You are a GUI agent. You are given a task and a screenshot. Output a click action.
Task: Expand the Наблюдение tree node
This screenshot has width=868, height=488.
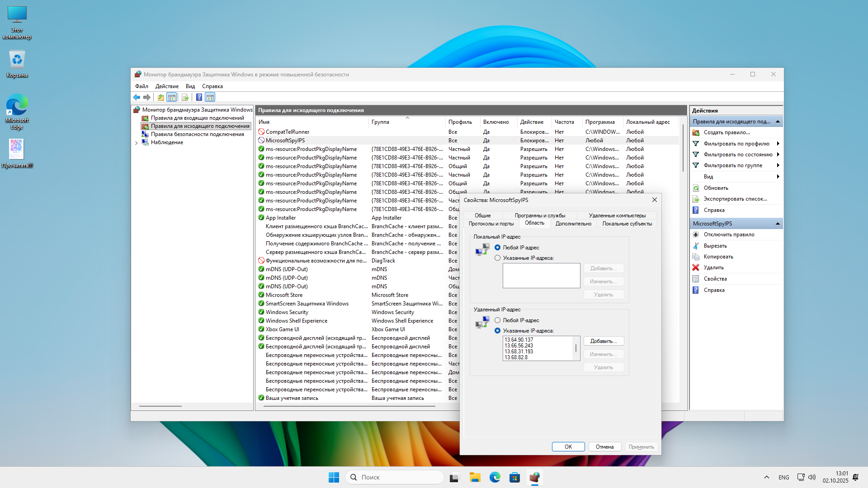[137, 143]
